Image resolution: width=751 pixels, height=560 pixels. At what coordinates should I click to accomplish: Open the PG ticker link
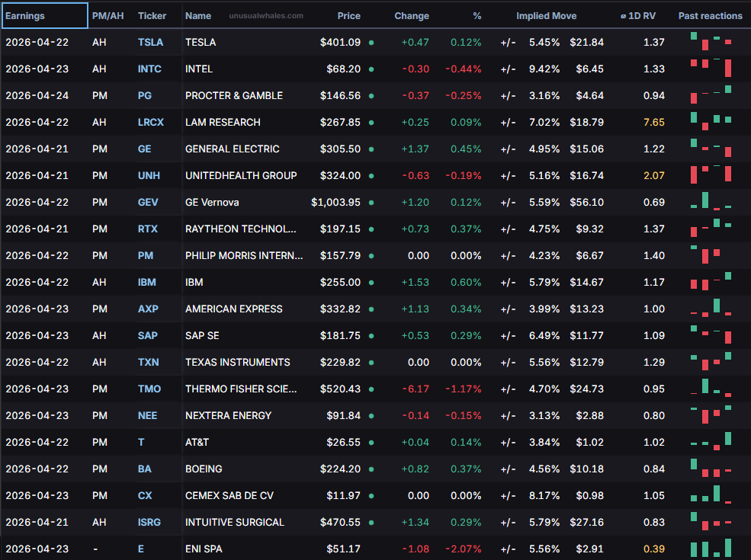(145, 96)
